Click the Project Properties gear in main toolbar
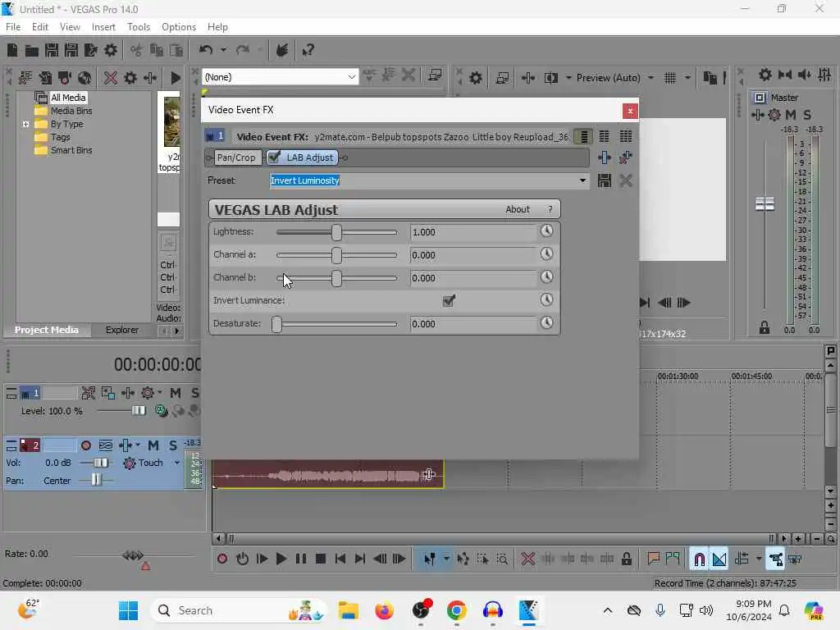Screen dimensions: 840x630 [x=111, y=50]
